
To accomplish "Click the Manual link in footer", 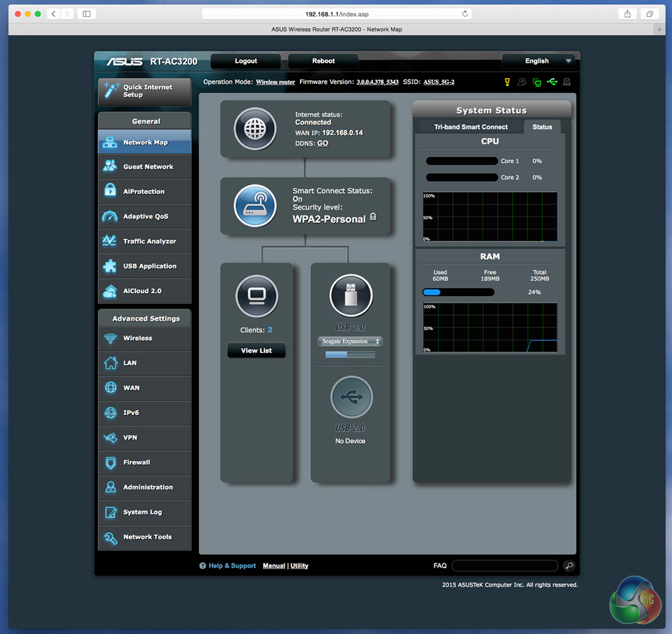I will click(274, 566).
